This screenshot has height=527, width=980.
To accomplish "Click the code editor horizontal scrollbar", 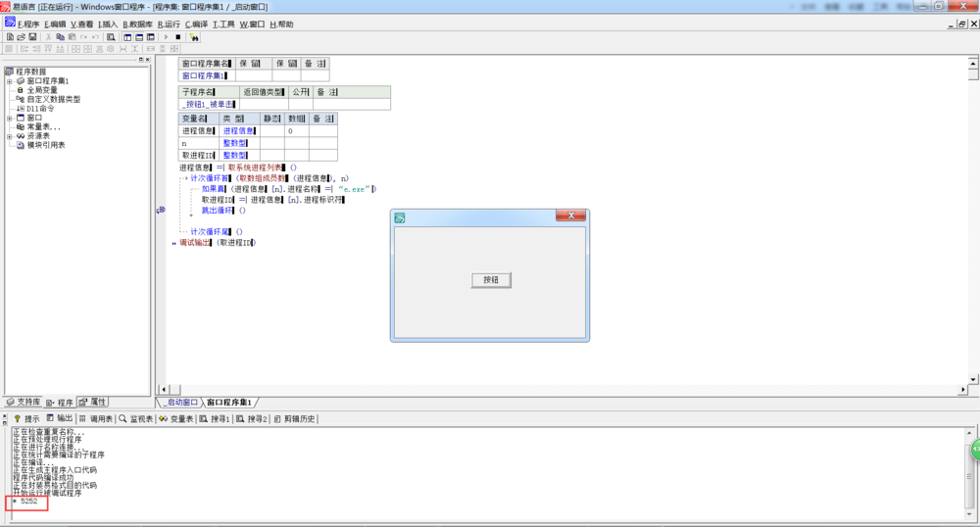I will (x=563, y=390).
